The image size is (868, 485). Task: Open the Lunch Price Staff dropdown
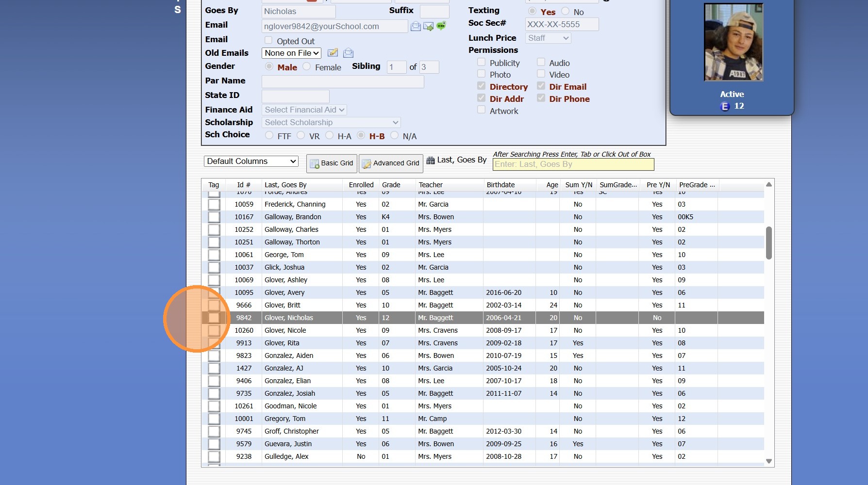[x=548, y=38]
